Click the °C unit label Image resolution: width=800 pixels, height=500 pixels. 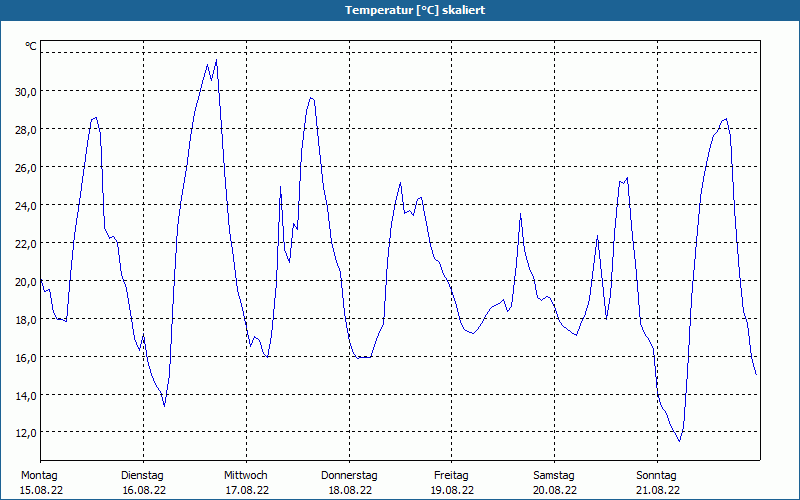(x=31, y=46)
